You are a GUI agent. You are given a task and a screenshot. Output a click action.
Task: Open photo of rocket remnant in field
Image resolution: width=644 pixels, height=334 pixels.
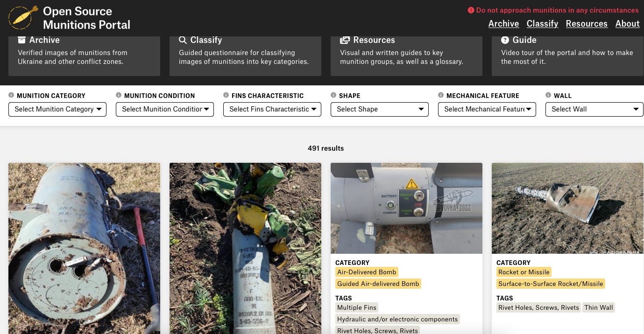click(567, 208)
